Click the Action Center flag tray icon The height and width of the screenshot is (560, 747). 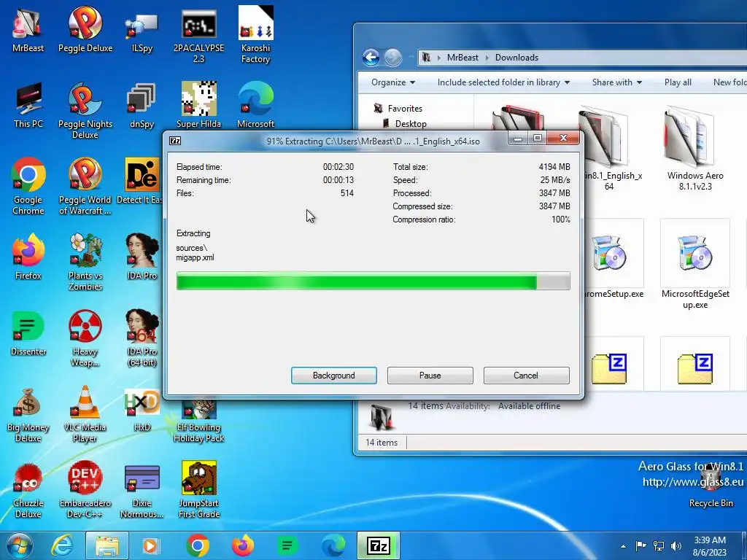click(x=640, y=545)
